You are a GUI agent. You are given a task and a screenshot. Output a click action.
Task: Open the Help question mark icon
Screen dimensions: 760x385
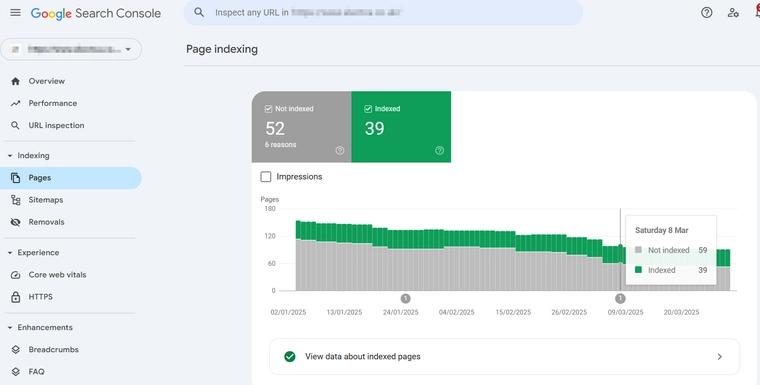tap(707, 13)
